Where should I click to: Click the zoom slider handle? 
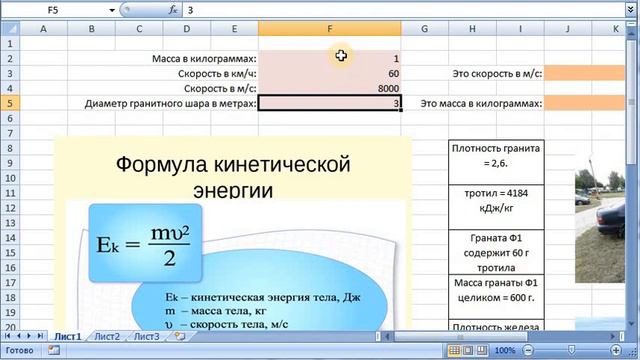click(571, 350)
